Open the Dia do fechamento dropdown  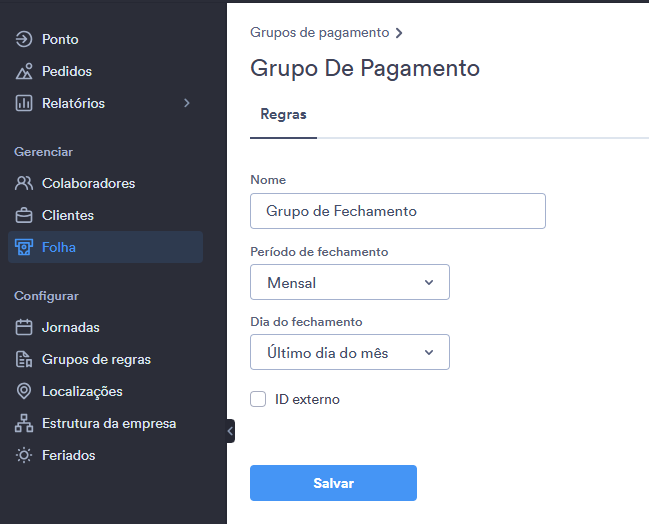pos(350,352)
